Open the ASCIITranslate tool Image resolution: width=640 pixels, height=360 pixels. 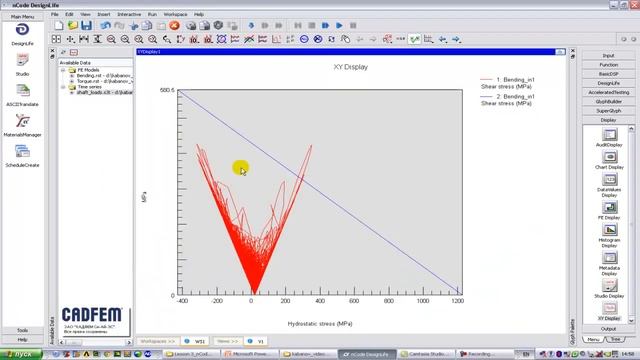tap(22, 95)
